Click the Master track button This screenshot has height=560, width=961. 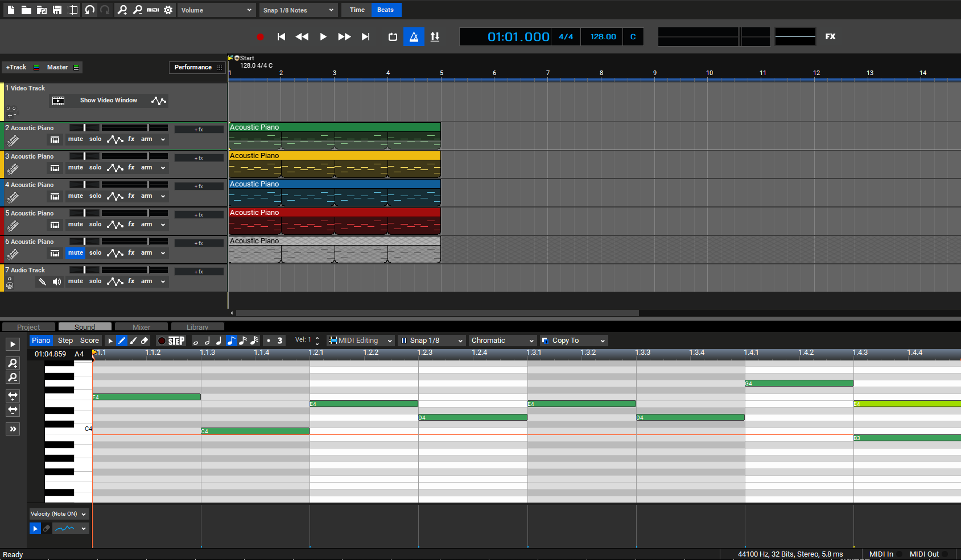[57, 67]
